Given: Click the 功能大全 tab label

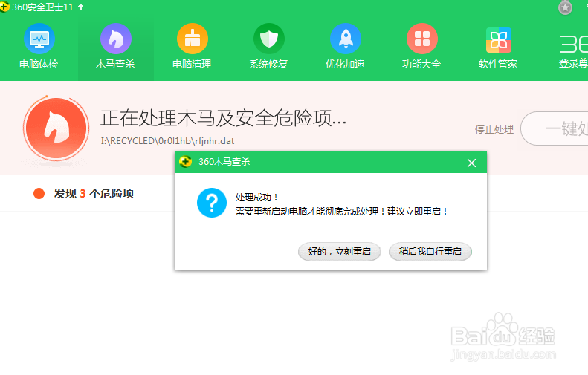Looking at the screenshot, I should 422,64.
